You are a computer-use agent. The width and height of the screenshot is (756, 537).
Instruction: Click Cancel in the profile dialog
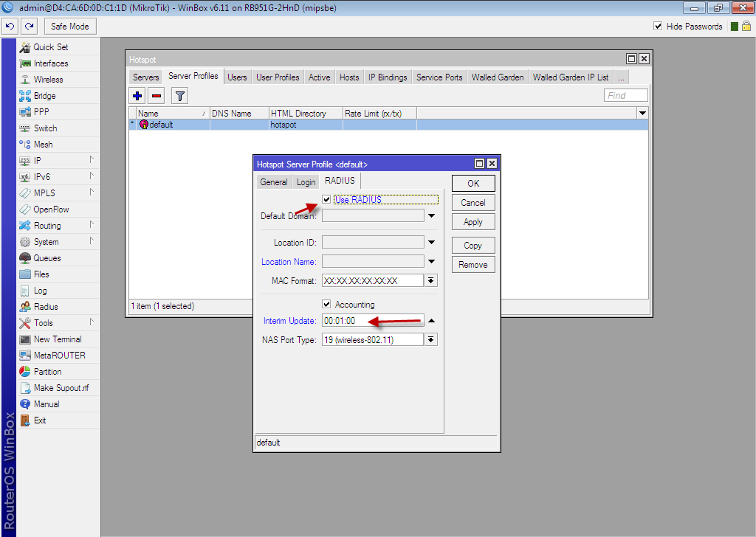tap(473, 203)
